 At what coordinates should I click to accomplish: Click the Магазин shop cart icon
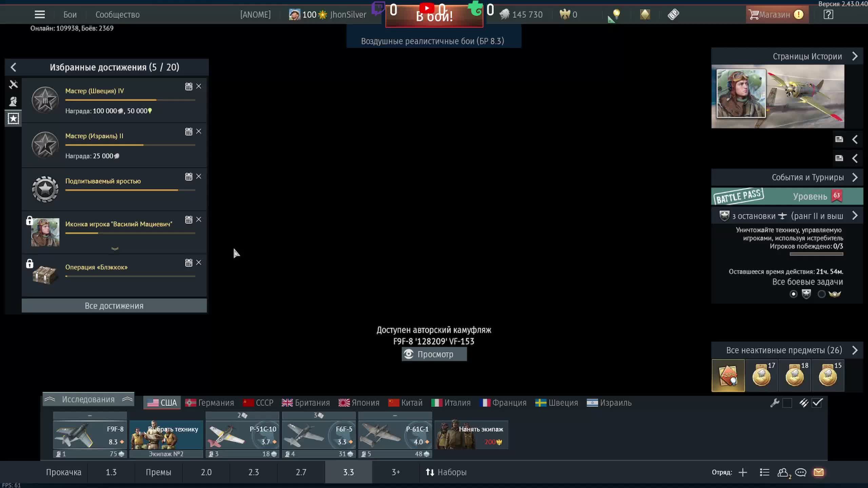pyautogui.click(x=754, y=15)
